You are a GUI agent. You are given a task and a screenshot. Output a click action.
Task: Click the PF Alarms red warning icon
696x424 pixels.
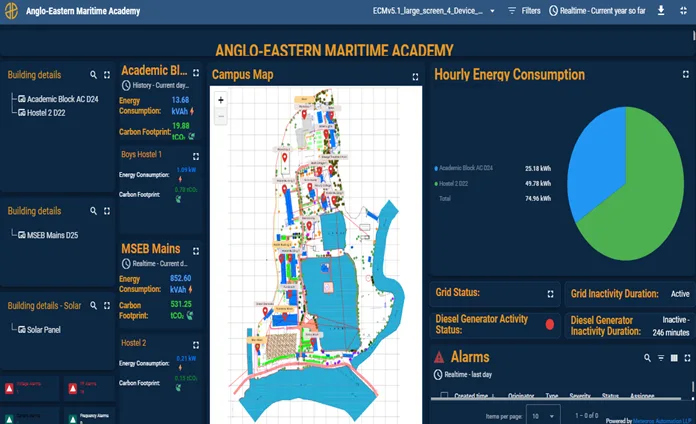point(73,389)
